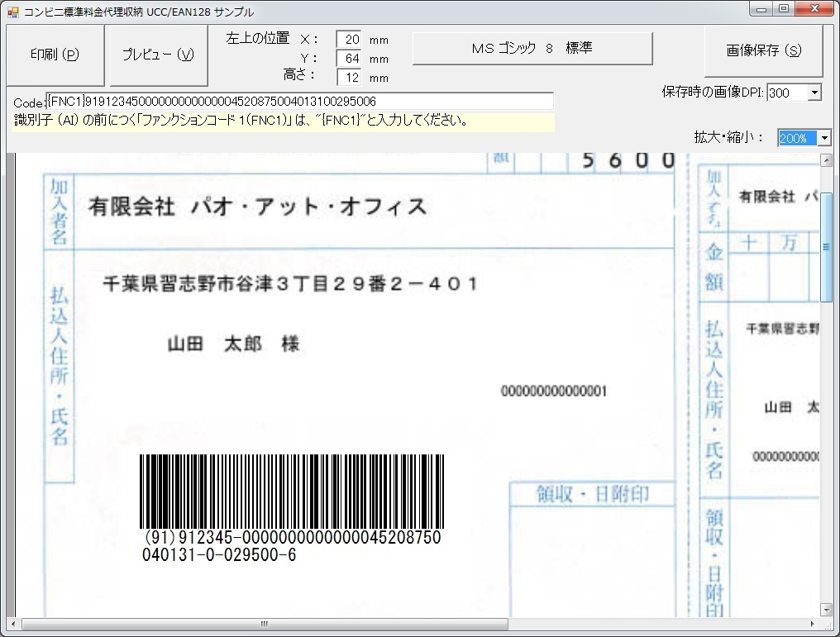Open the 拡大・縮小 zoom dropdown arrow
840x637 pixels.
pos(824,138)
